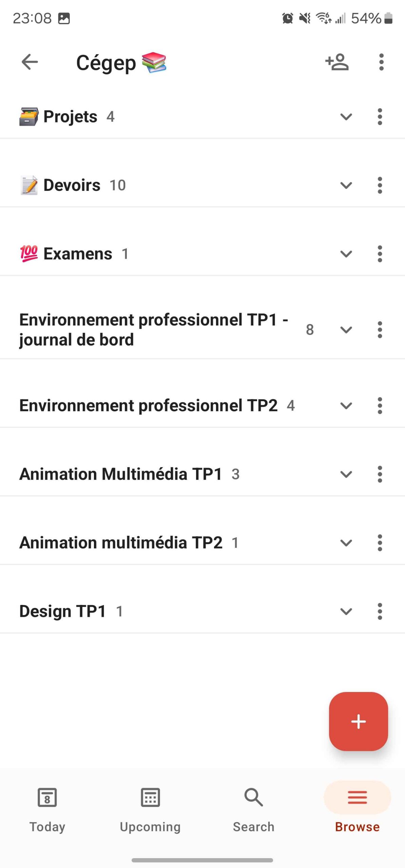
Task: Expand the Devoirs section chevron
Action: 346,185
